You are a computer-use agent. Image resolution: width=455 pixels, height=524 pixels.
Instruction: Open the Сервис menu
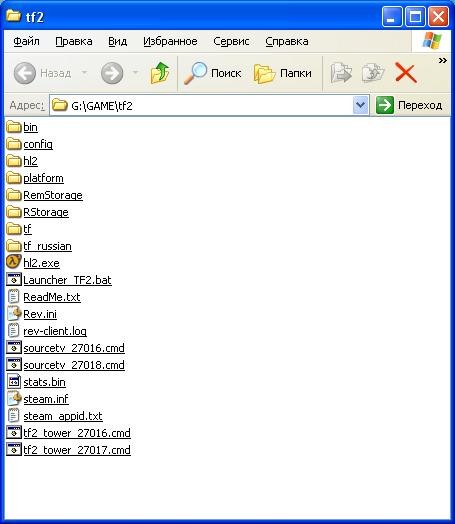(x=231, y=41)
